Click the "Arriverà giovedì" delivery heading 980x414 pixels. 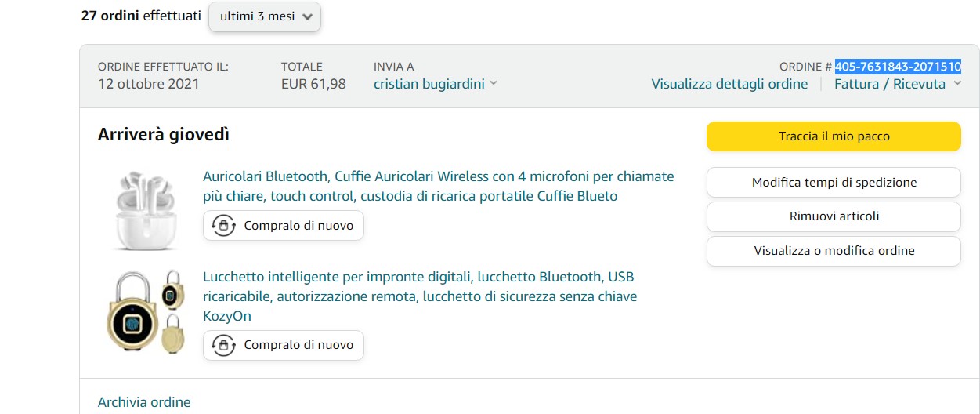tap(164, 135)
